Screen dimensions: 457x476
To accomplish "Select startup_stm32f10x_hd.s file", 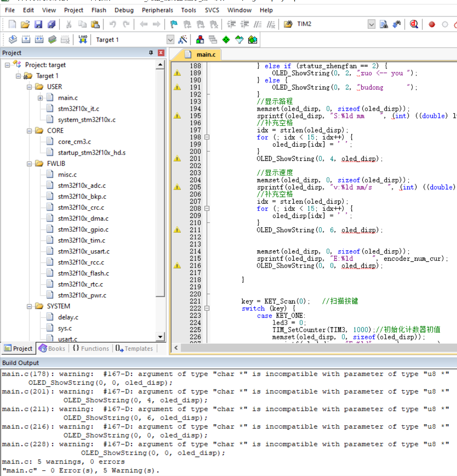I will point(92,153).
